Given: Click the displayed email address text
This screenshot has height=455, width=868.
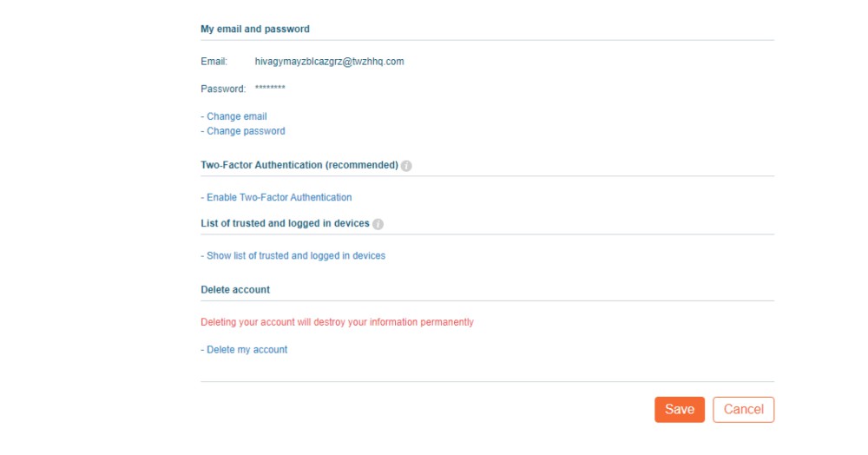Looking at the screenshot, I should 329,62.
